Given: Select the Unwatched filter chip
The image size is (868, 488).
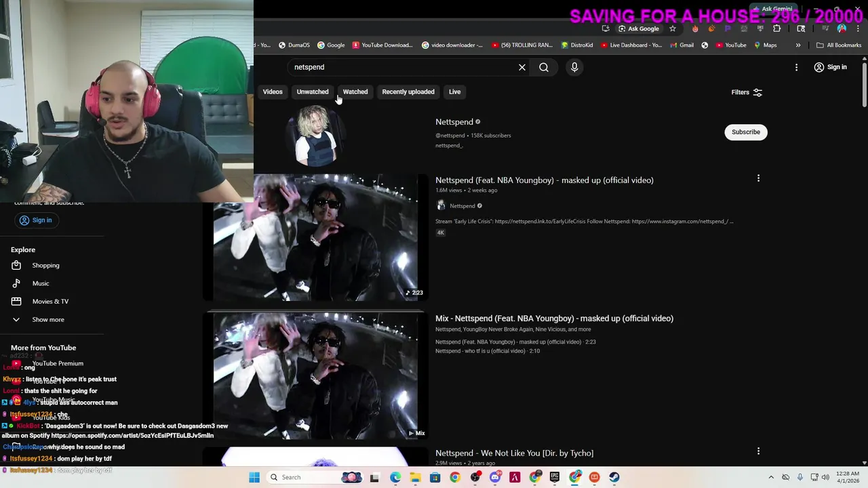Looking at the screenshot, I should tap(313, 91).
